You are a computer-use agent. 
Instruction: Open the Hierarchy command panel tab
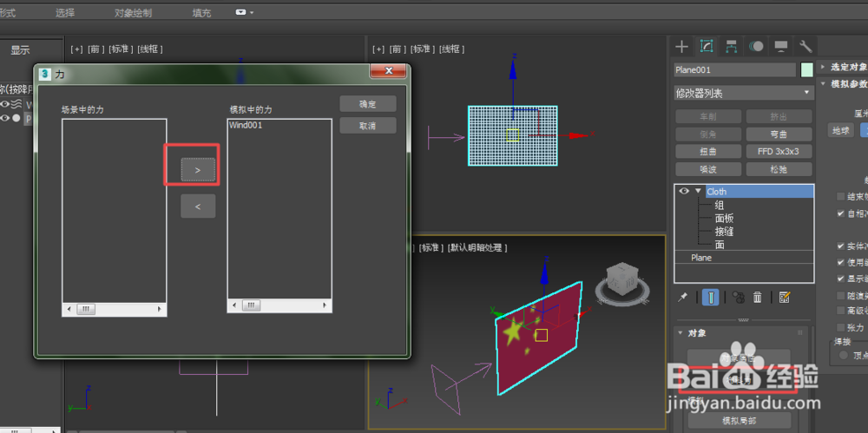(x=731, y=47)
